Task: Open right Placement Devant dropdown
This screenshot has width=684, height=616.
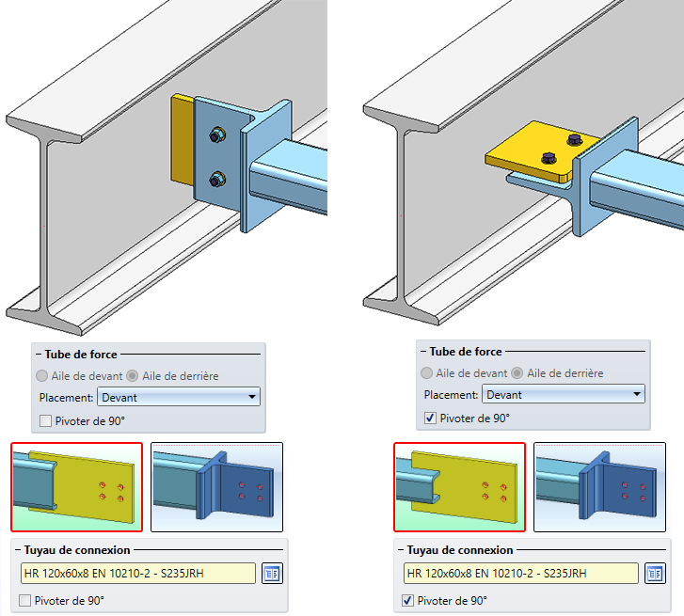Action: (x=564, y=395)
